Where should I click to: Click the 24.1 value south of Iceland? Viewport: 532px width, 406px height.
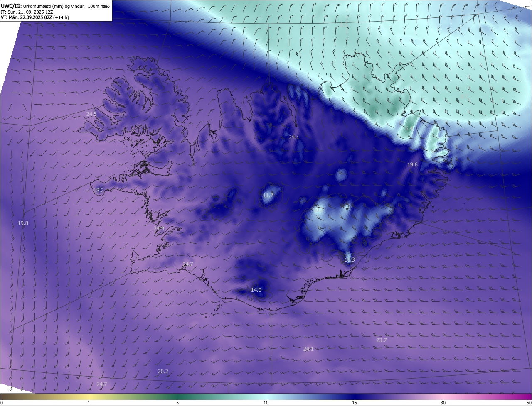(x=308, y=349)
